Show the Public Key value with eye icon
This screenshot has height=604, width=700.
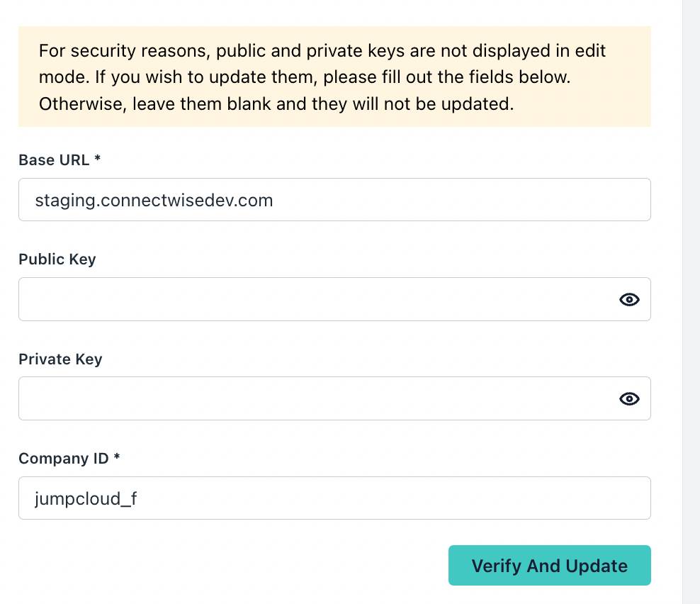(x=629, y=300)
